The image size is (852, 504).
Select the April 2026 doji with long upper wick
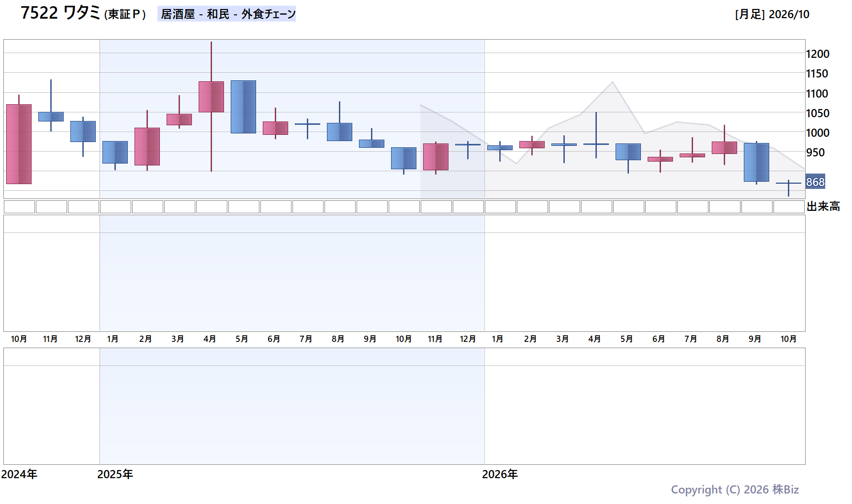[596, 143]
